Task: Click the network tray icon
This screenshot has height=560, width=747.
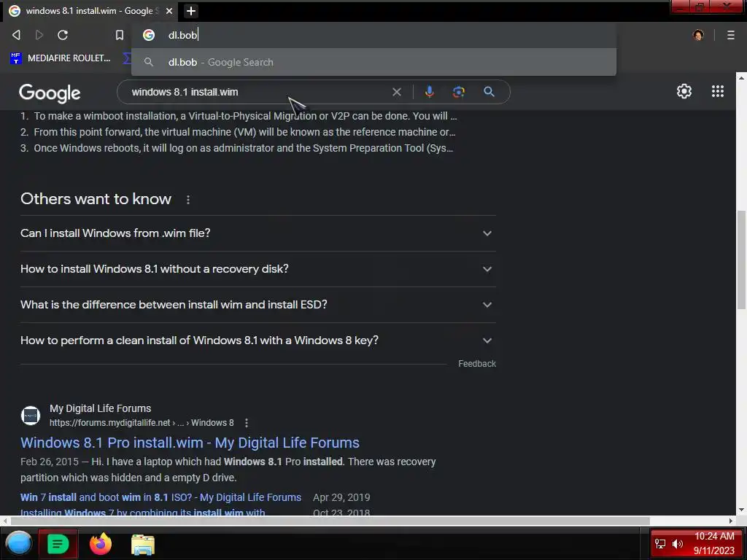Action: tap(659, 544)
